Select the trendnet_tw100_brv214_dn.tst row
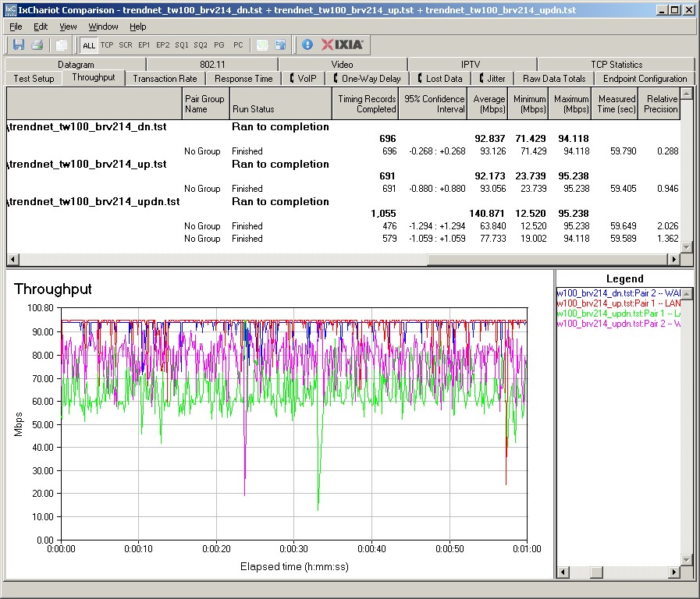Screen dimensions: 700x599 (x=343, y=126)
